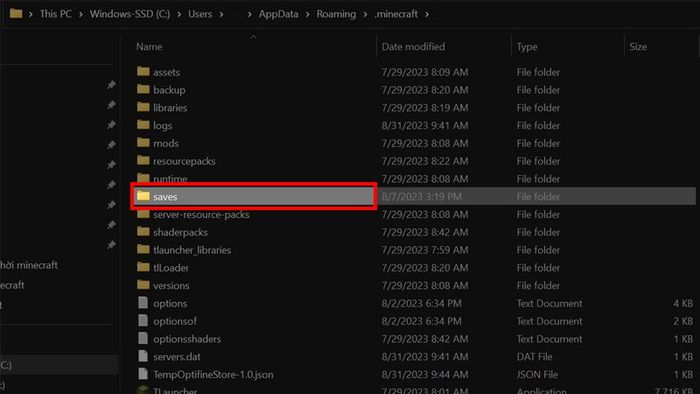Expand the chevron after This PC
Viewport: 700px width, 394px height.
pyautogui.click(x=81, y=14)
